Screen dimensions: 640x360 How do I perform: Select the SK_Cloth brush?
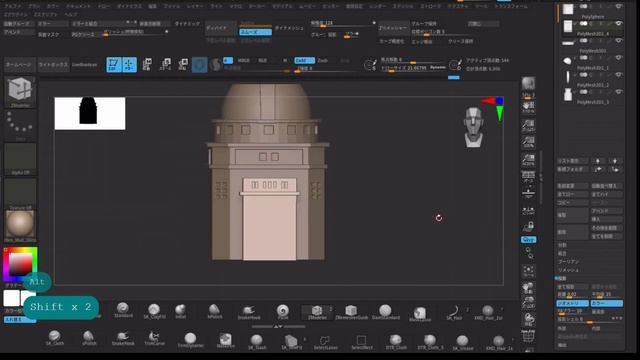tap(54, 338)
